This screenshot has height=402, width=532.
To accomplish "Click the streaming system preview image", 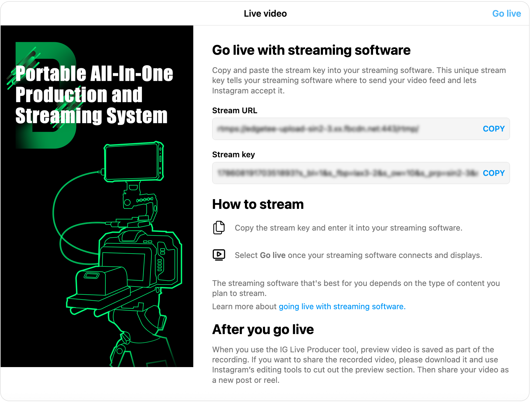I will (x=97, y=196).
